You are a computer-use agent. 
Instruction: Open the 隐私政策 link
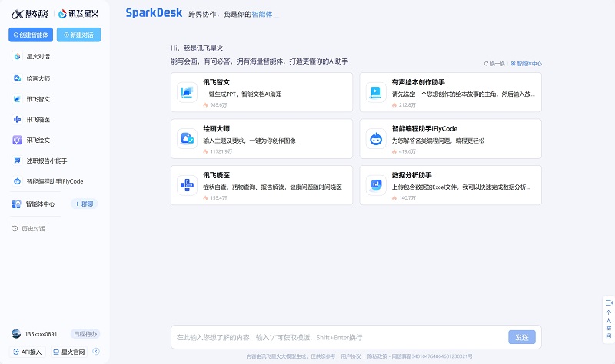click(377, 356)
